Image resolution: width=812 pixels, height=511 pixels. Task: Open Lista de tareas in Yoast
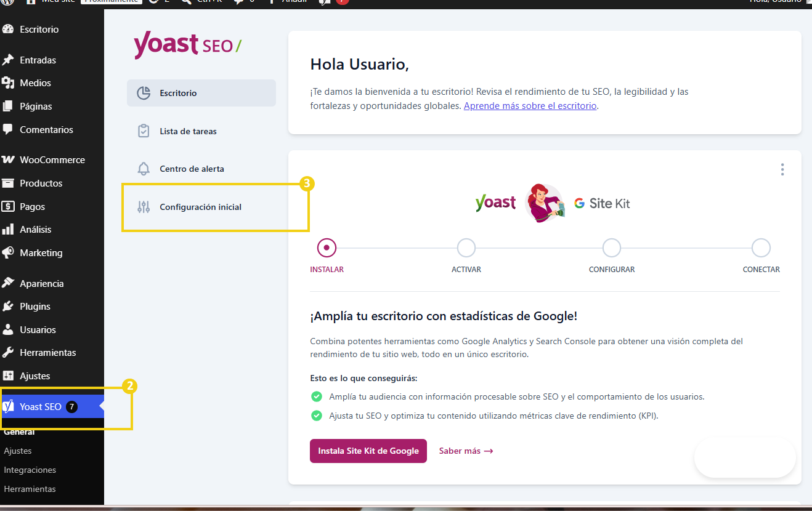(201, 131)
